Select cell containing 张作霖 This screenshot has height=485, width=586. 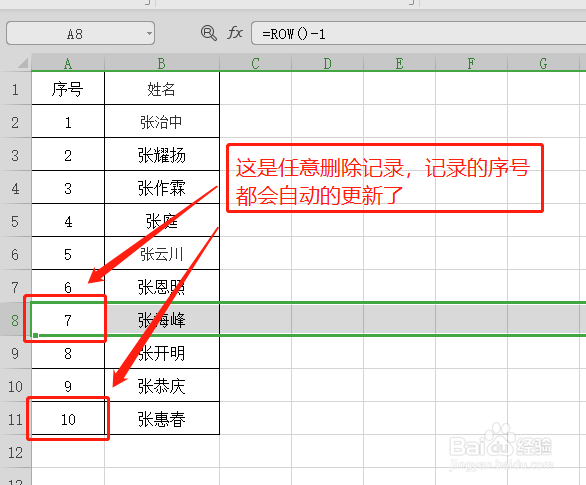pos(162,188)
